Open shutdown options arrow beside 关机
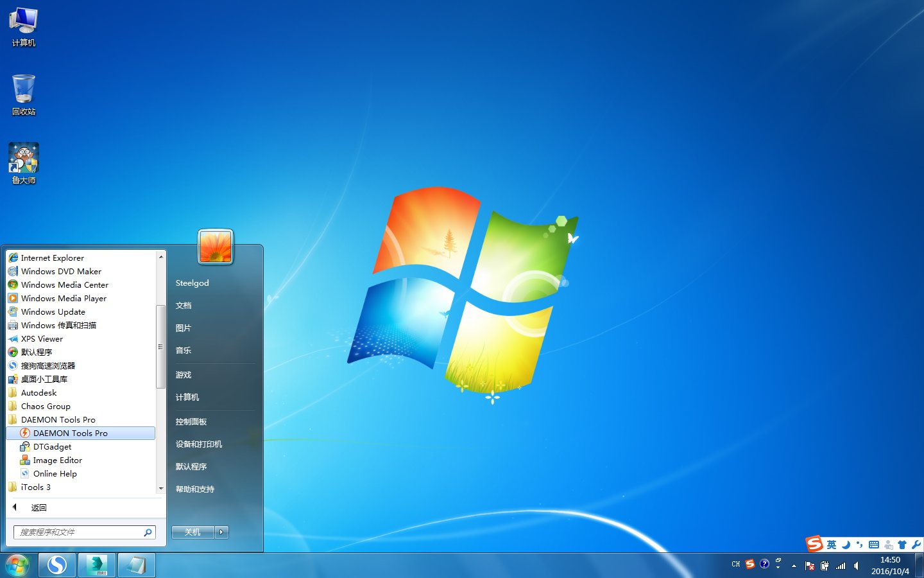This screenshot has width=924, height=578. 221,532
